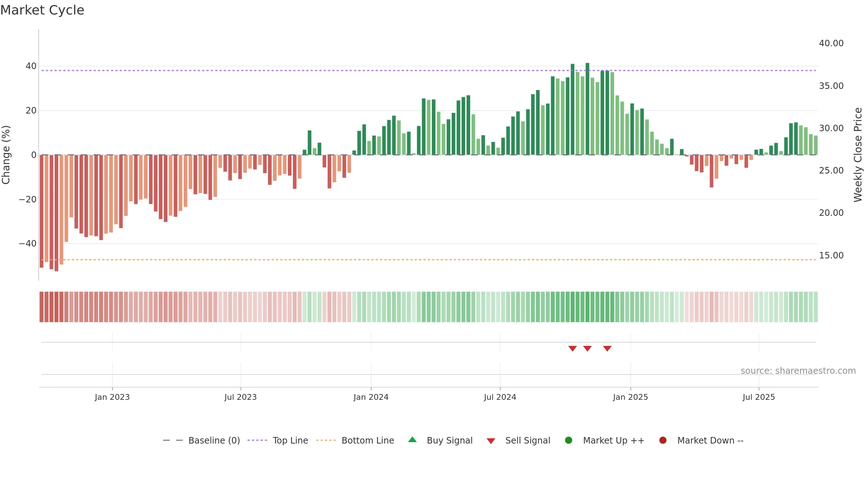This screenshot has width=868, height=488.
Task: Toggle the Buy Signal legend label
Action: click(450, 440)
